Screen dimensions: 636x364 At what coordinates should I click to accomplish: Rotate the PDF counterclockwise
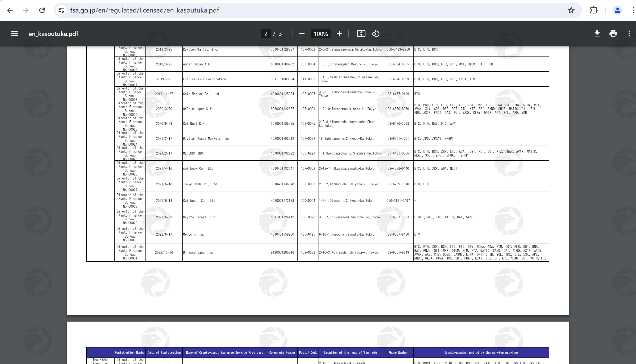pyautogui.click(x=375, y=33)
